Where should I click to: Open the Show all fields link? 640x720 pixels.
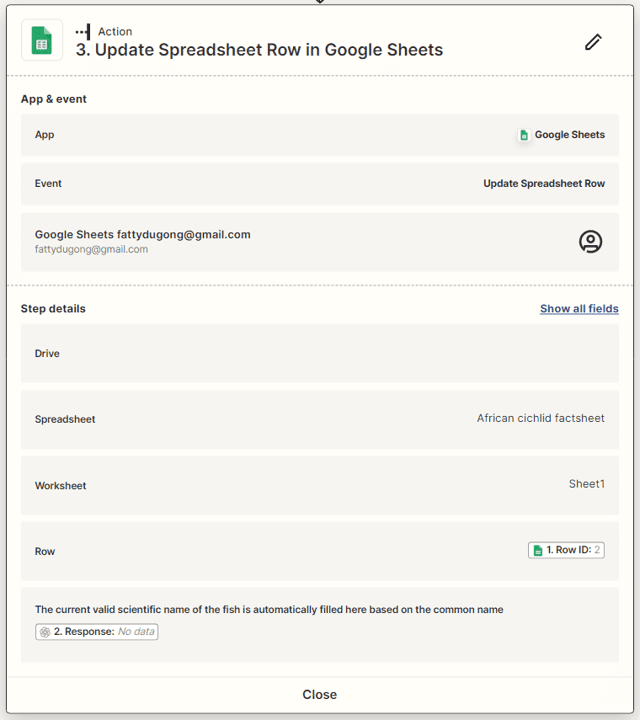pyautogui.click(x=579, y=309)
